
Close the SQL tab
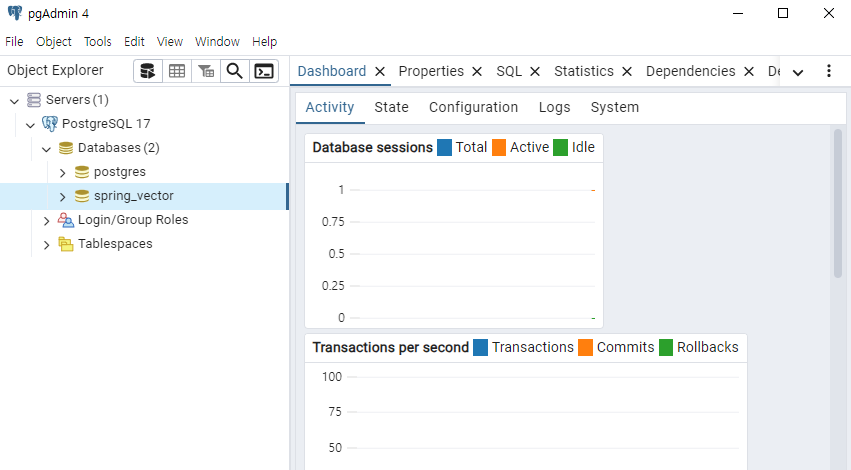coord(535,72)
